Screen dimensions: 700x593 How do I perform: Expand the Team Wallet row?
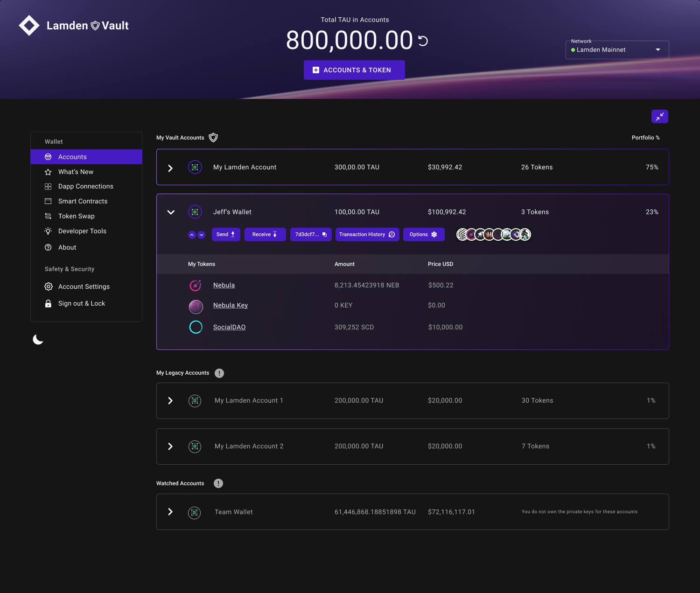tap(170, 512)
